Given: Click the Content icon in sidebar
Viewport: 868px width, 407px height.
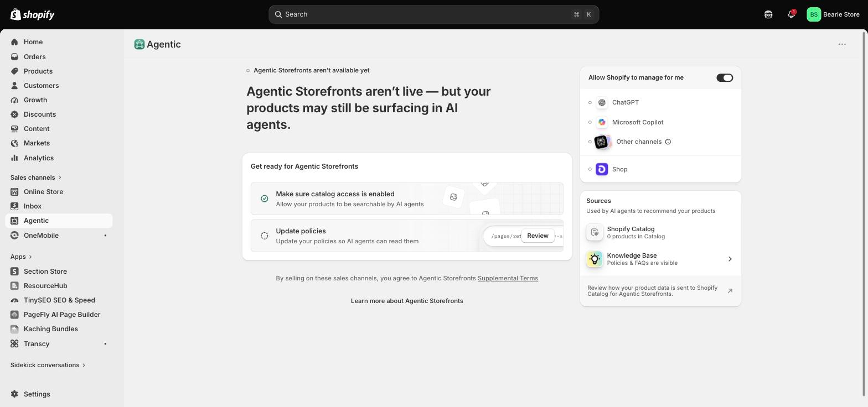Looking at the screenshot, I should [14, 129].
